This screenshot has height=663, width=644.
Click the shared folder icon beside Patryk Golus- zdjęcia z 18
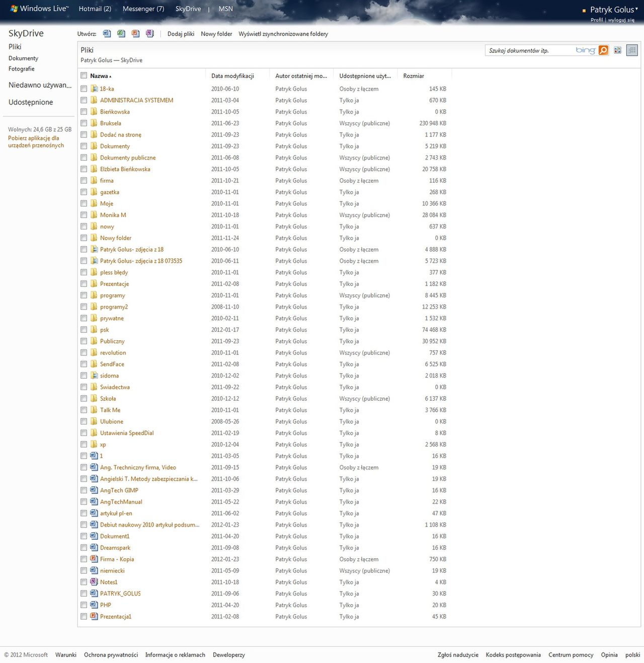[x=94, y=249]
